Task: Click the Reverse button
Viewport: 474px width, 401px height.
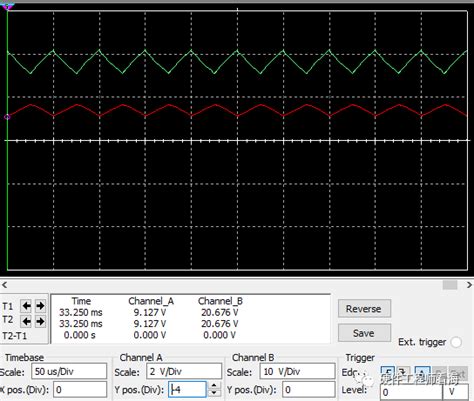Action: pos(364,309)
